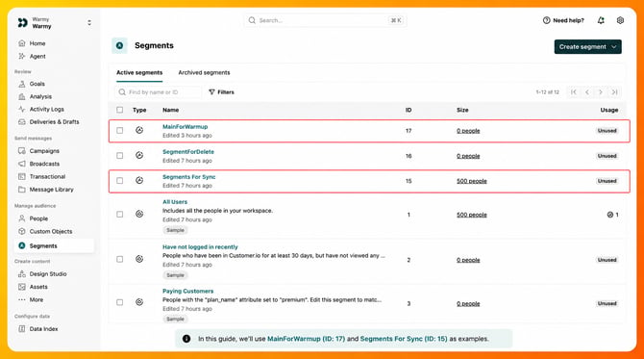Switch to Active segments tab
Viewport: 644px width, 359px height.
[x=139, y=72]
